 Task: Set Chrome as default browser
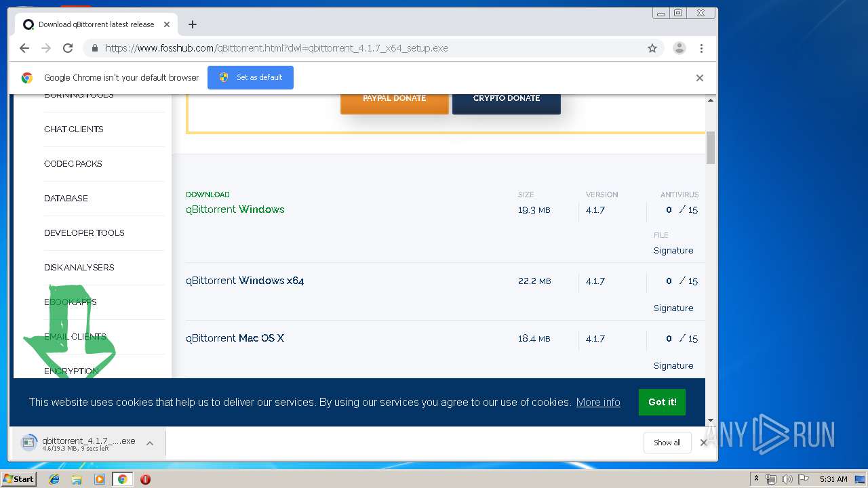pyautogui.click(x=250, y=77)
